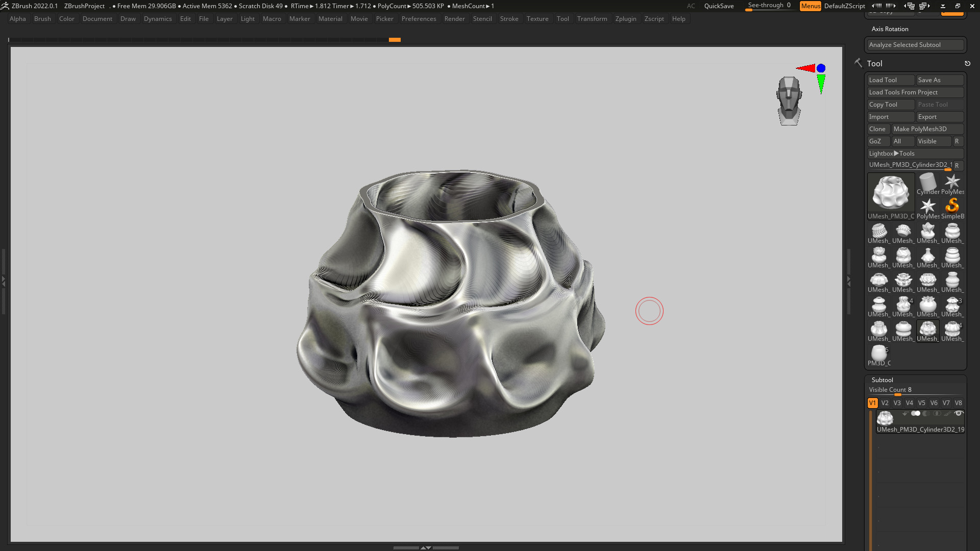The image size is (980, 551).
Task: Click Save As in Tool palette
Action: (x=940, y=80)
